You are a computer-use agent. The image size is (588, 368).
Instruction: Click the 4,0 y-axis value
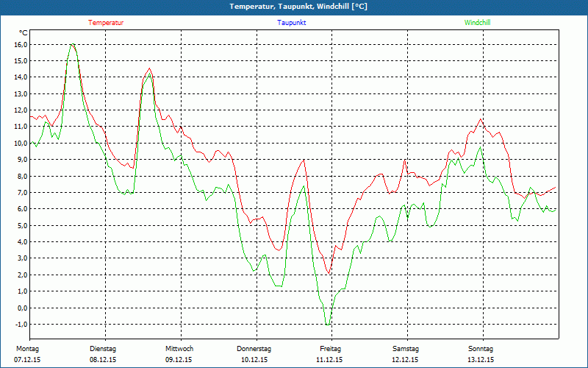[22, 242]
